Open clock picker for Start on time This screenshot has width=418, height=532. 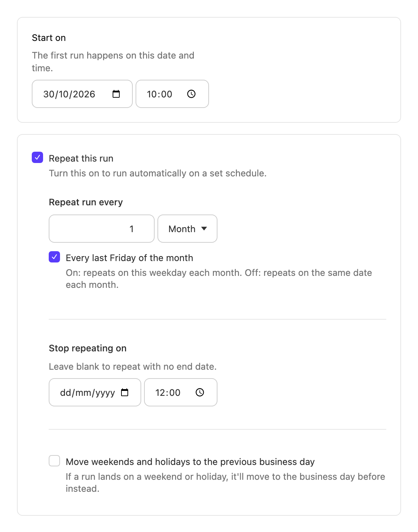191,94
